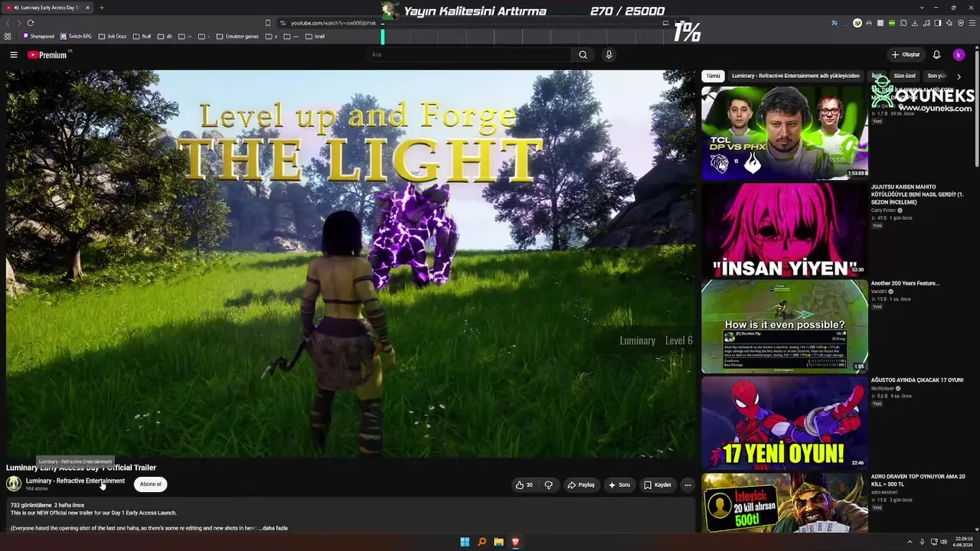Open the Adro Draven 500 TL thumbnail
The height and width of the screenshot is (551, 980).
[x=785, y=503]
